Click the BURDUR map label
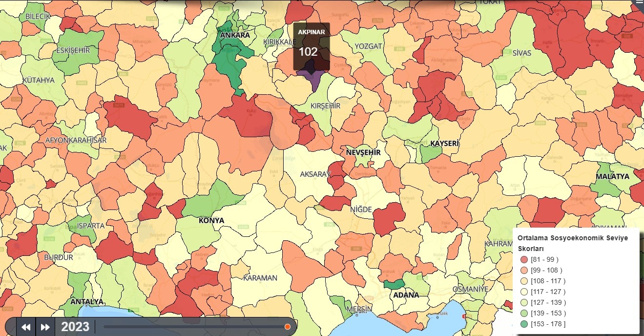The image size is (644, 336). coord(58,257)
